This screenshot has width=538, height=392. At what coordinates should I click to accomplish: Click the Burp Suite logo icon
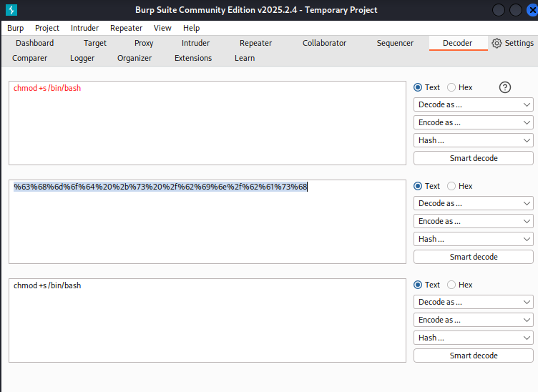[x=11, y=10]
